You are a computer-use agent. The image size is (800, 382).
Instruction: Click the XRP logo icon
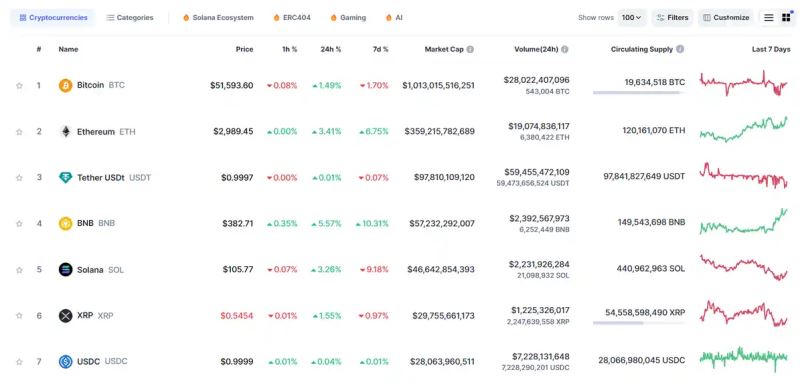[x=65, y=316]
